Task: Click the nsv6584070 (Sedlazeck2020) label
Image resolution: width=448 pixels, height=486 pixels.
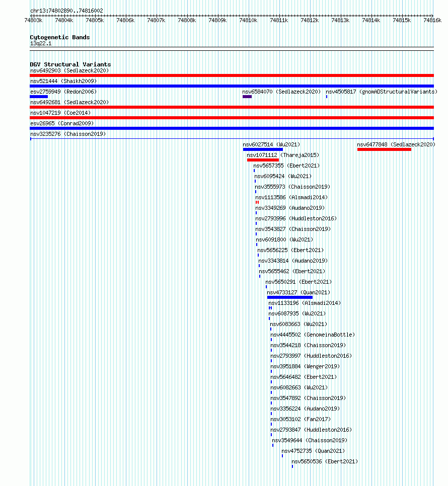Action: tap(281, 92)
